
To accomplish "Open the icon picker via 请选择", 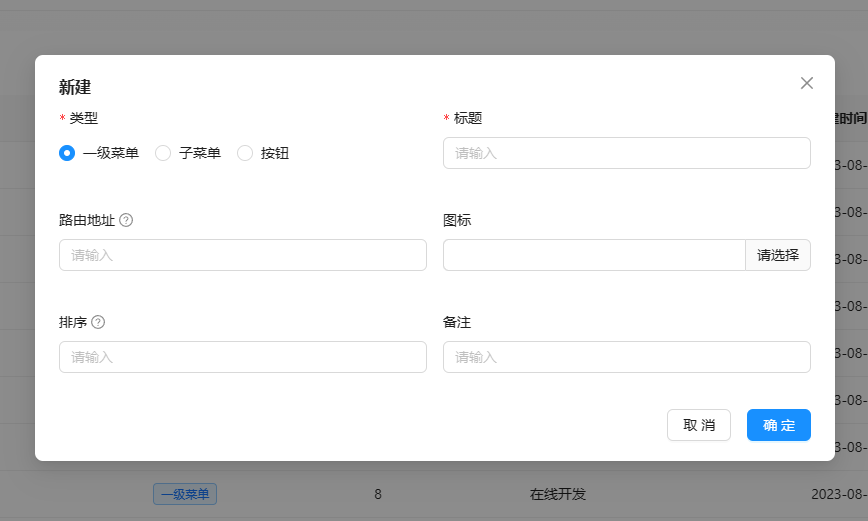I will pyautogui.click(x=778, y=255).
